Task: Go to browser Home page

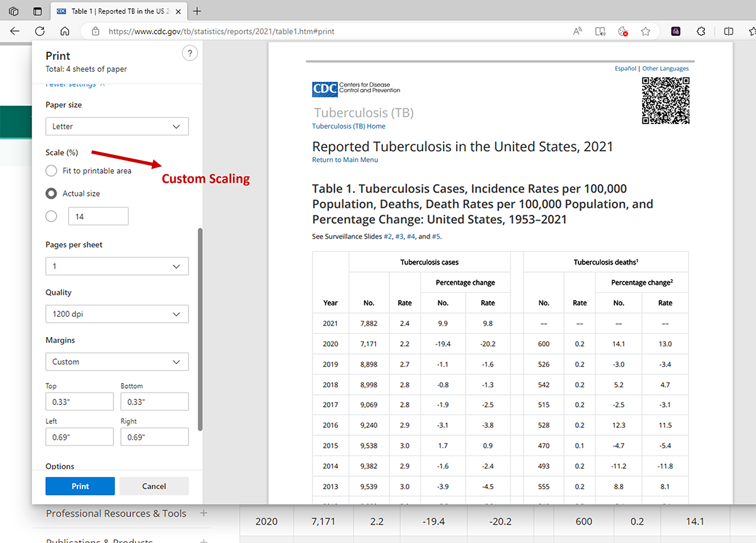Action: [x=64, y=31]
